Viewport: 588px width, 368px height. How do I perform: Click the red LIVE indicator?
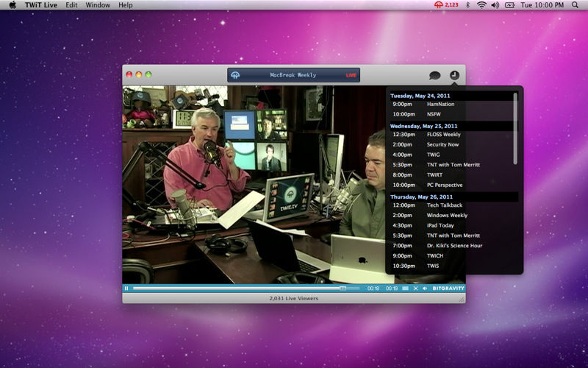point(351,75)
